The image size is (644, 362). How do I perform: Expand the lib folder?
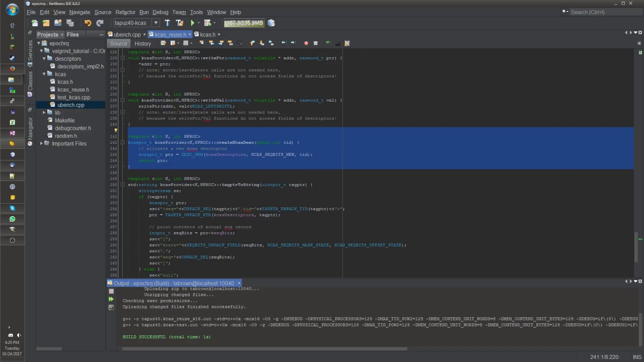[44, 113]
